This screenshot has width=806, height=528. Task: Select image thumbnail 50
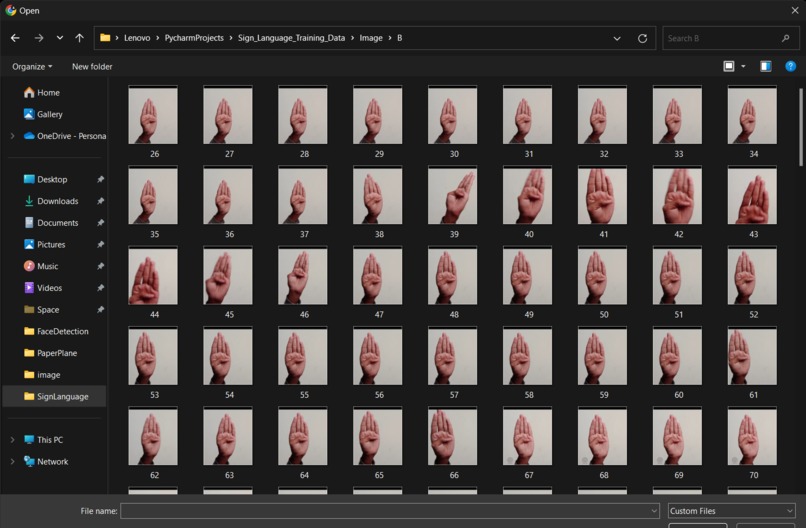(602, 276)
